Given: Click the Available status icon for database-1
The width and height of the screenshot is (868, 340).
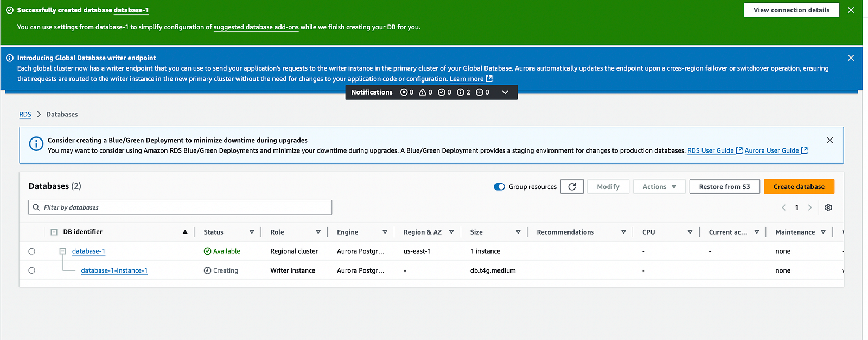Looking at the screenshot, I should pyautogui.click(x=207, y=251).
